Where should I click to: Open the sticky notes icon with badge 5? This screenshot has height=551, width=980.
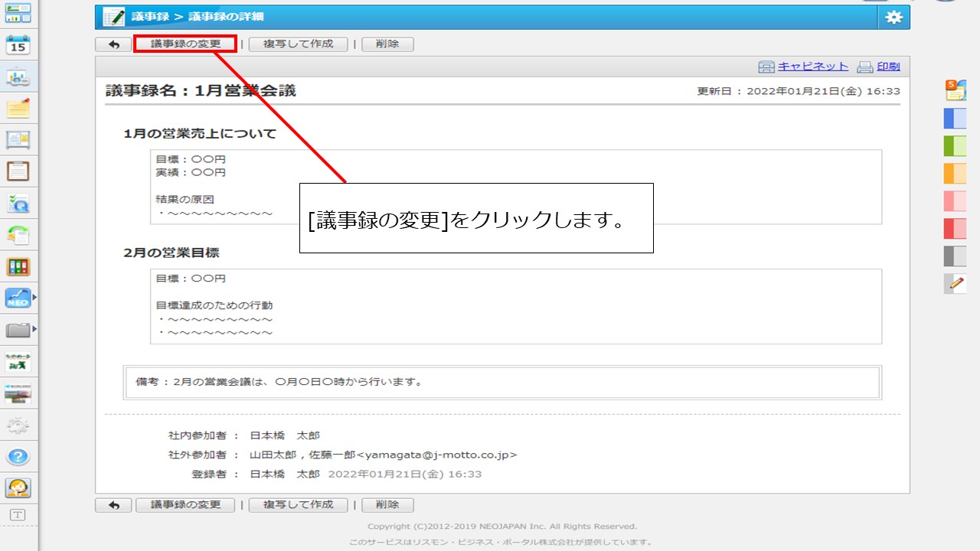[955, 90]
